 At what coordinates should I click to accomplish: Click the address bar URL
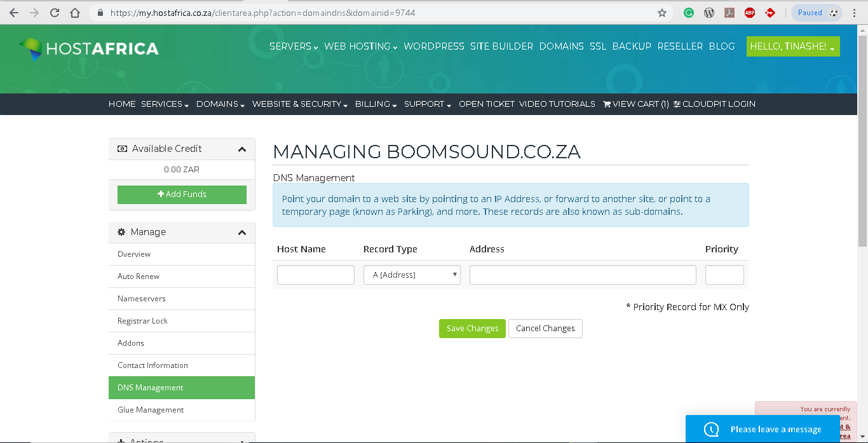pyautogui.click(x=262, y=13)
